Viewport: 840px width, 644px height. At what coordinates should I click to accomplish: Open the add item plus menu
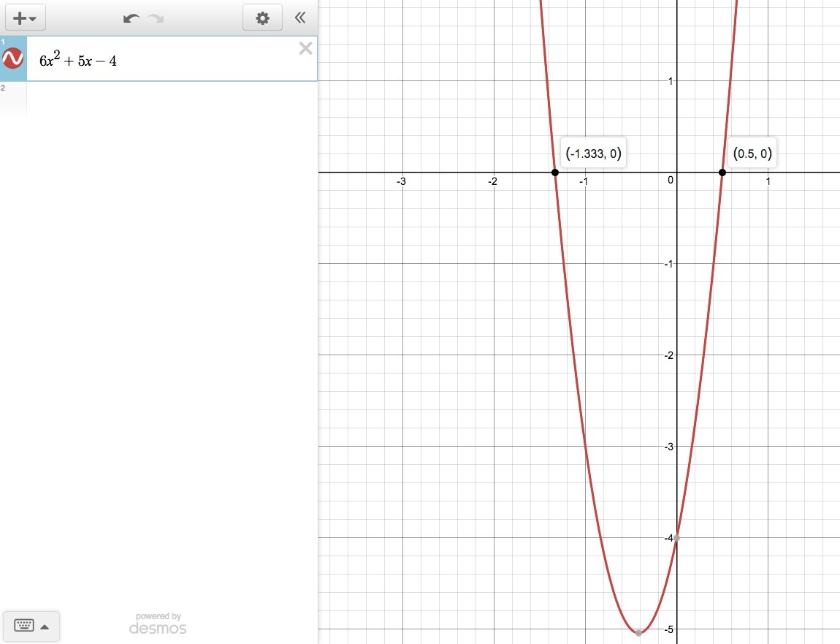[x=25, y=18]
